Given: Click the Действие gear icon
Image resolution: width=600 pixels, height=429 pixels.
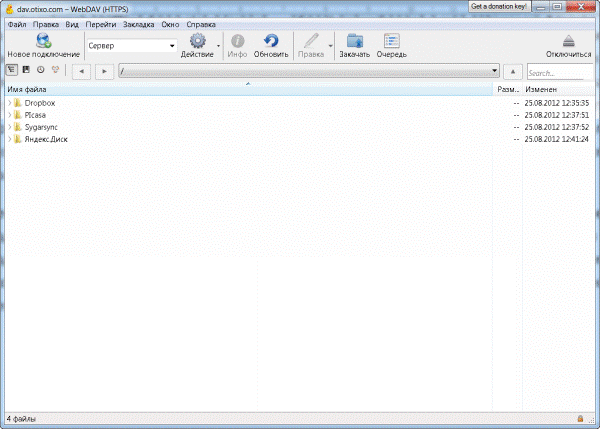Looking at the screenshot, I should [198, 41].
